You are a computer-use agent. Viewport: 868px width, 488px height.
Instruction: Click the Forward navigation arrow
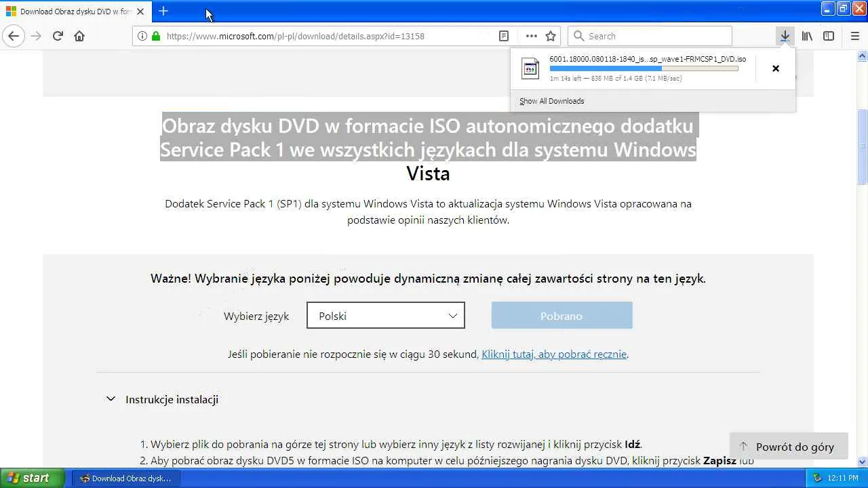(x=36, y=36)
